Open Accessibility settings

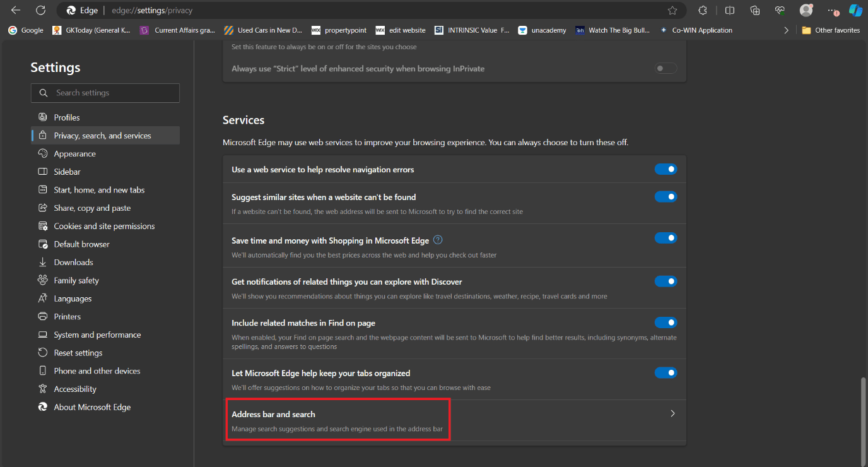pos(105,389)
